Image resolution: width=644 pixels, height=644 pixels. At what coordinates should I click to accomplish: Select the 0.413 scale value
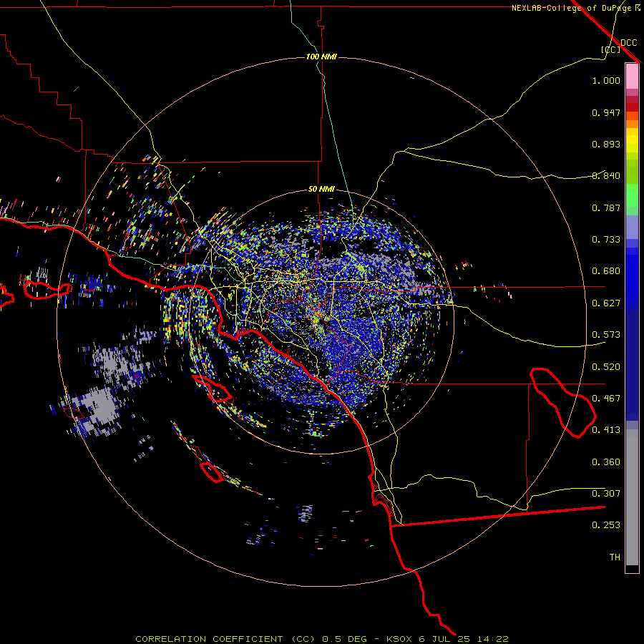pos(606,430)
